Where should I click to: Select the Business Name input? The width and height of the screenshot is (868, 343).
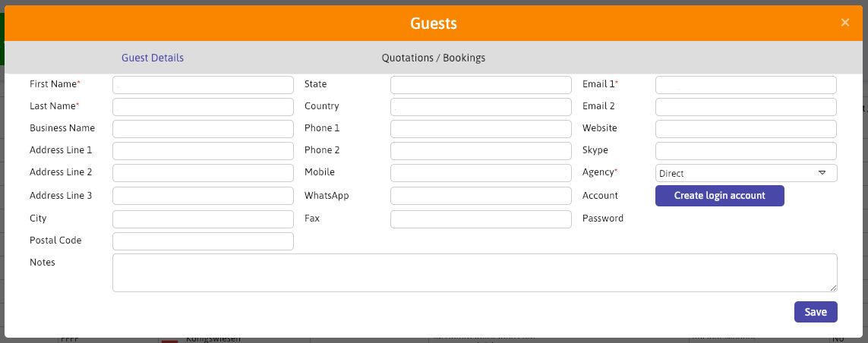coord(203,129)
